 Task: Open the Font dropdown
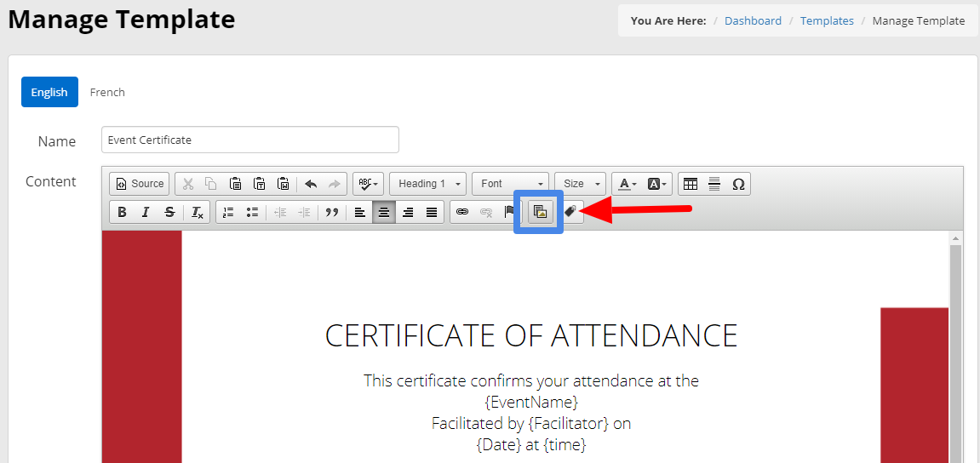[510, 184]
